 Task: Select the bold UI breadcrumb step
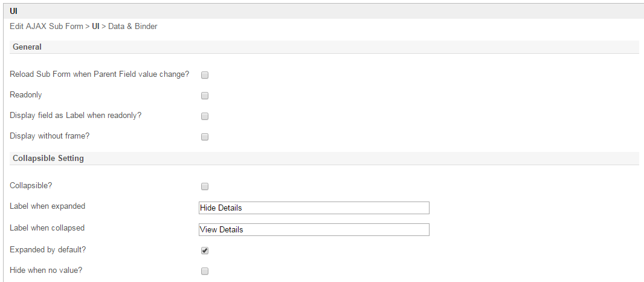coord(95,27)
